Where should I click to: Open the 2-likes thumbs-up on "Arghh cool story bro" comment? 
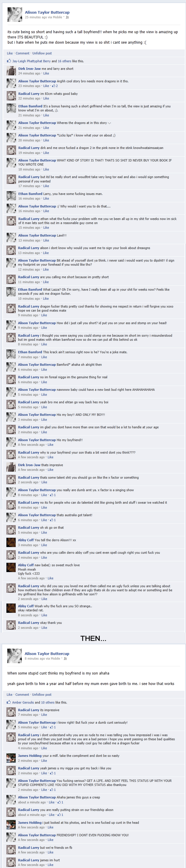[54, 86]
